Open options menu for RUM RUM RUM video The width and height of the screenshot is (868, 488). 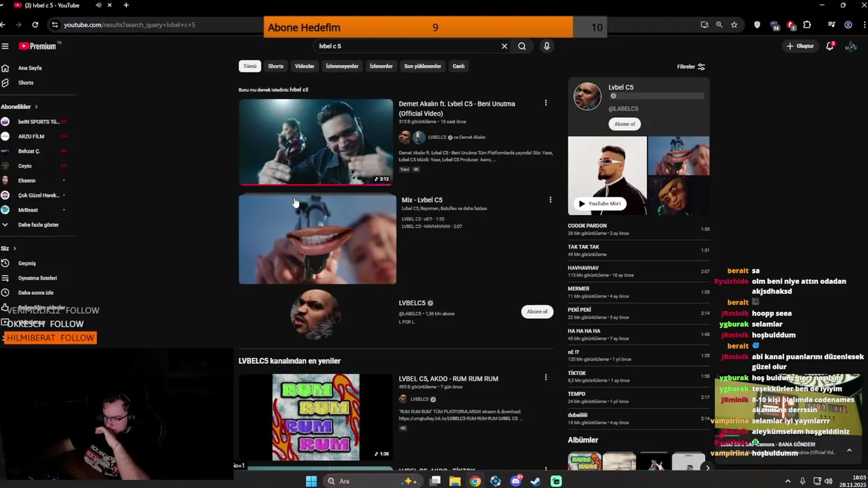coord(545,378)
